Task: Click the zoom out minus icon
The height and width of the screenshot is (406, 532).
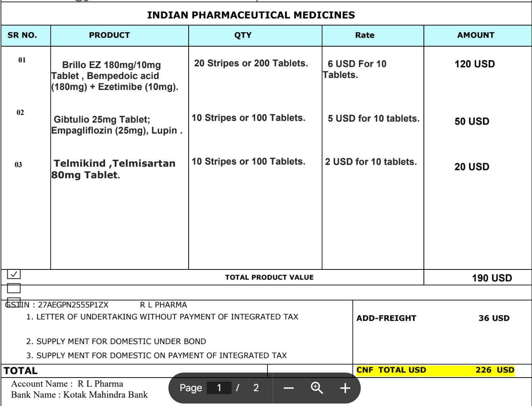Action: [x=288, y=388]
